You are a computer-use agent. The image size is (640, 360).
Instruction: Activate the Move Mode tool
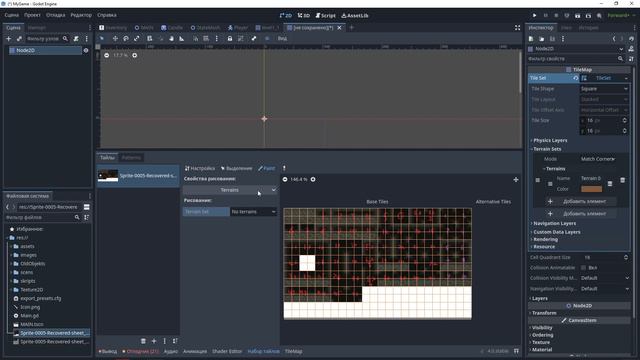[x=115, y=38]
